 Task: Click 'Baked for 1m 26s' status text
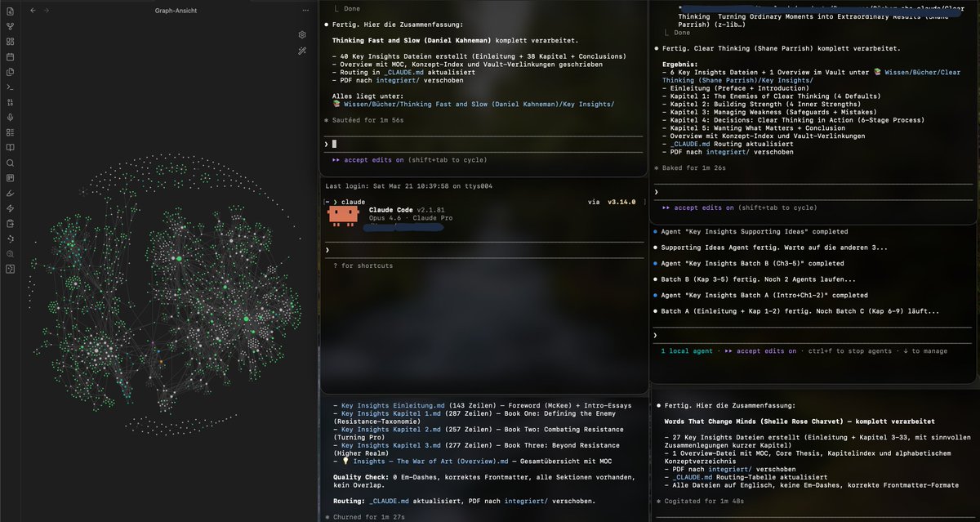[690, 167]
